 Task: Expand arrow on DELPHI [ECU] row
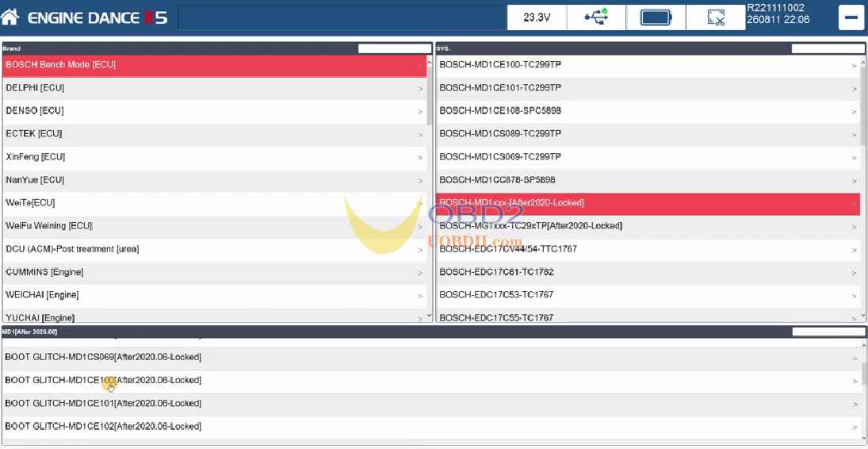tap(419, 90)
